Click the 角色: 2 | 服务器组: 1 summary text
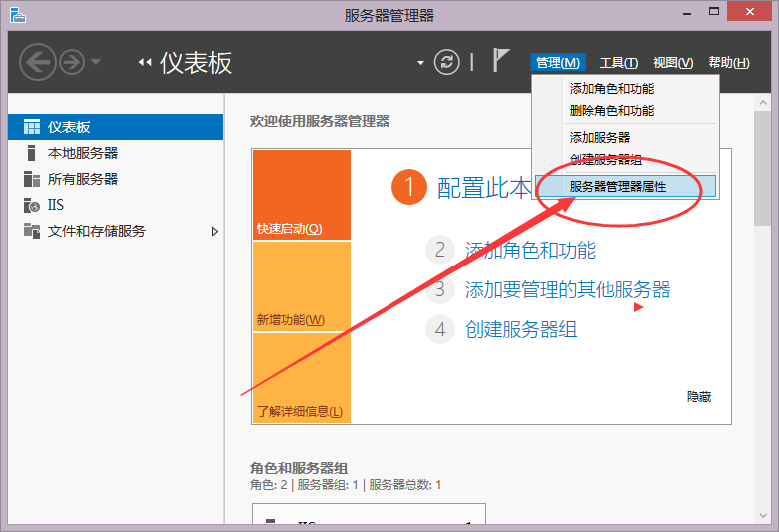 pyautogui.click(x=346, y=485)
